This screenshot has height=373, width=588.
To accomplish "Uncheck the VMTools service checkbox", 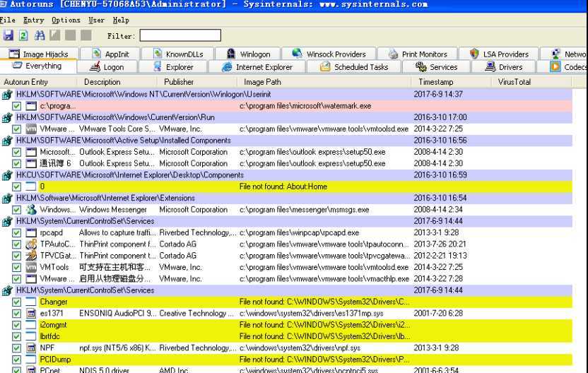I will [x=16, y=267].
